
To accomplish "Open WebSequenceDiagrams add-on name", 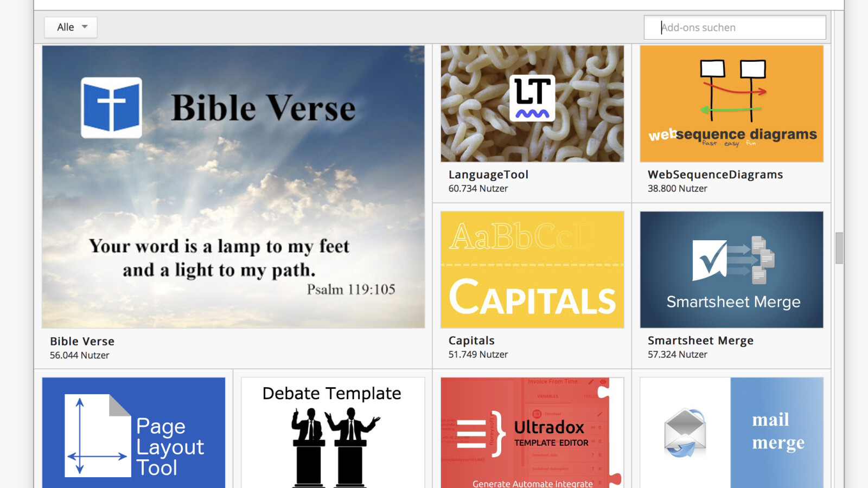I will 715,175.
